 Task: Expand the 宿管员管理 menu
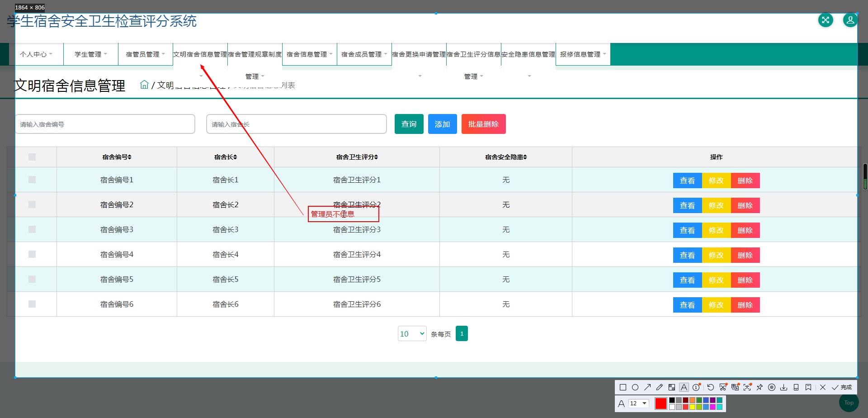point(146,54)
